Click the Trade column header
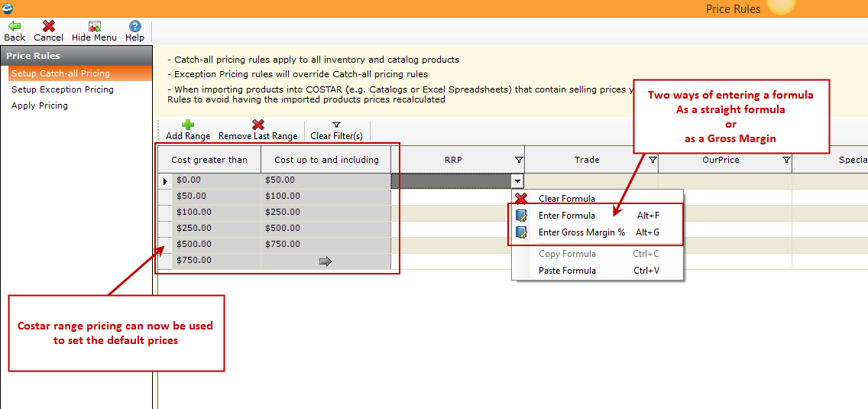This screenshot has height=409, width=868. [591, 160]
